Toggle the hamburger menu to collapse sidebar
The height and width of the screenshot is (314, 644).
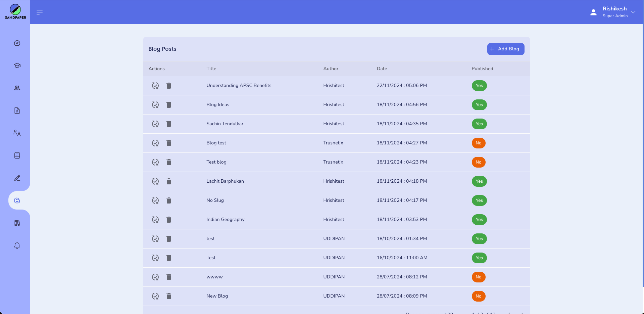[39, 12]
